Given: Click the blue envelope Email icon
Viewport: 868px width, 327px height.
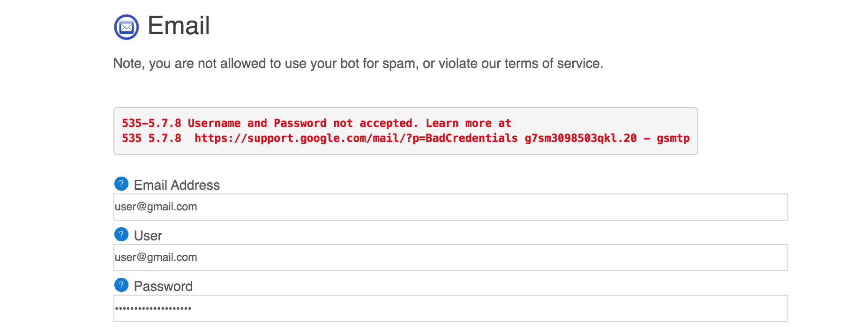Looking at the screenshot, I should coord(127,27).
